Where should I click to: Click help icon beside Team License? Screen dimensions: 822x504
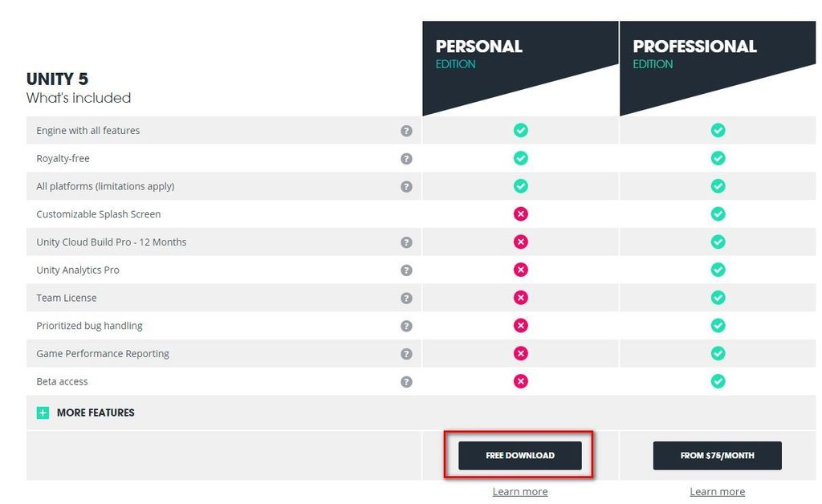click(406, 299)
